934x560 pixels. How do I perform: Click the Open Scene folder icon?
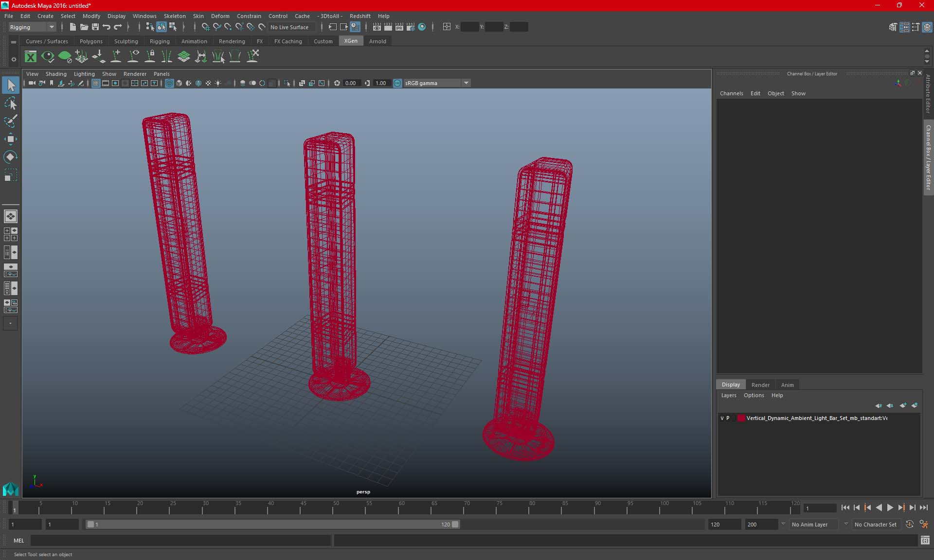[x=84, y=27]
